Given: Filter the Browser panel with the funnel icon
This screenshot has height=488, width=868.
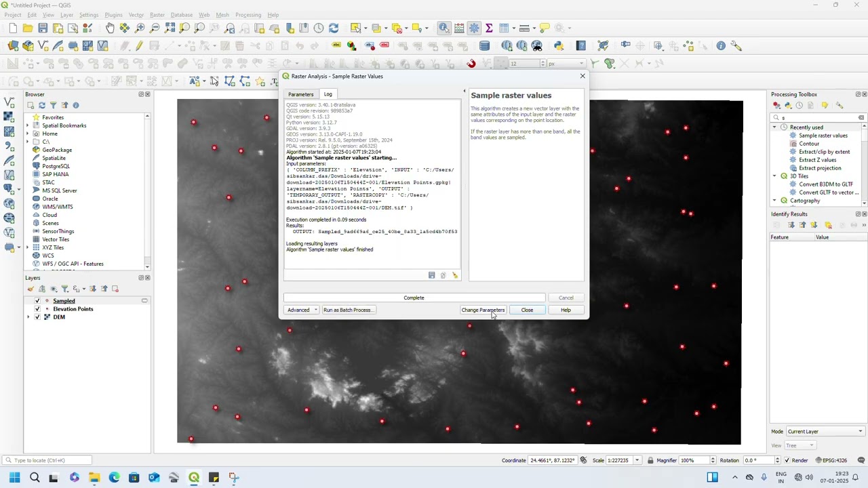Looking at the screenshot, I should 53,105.
